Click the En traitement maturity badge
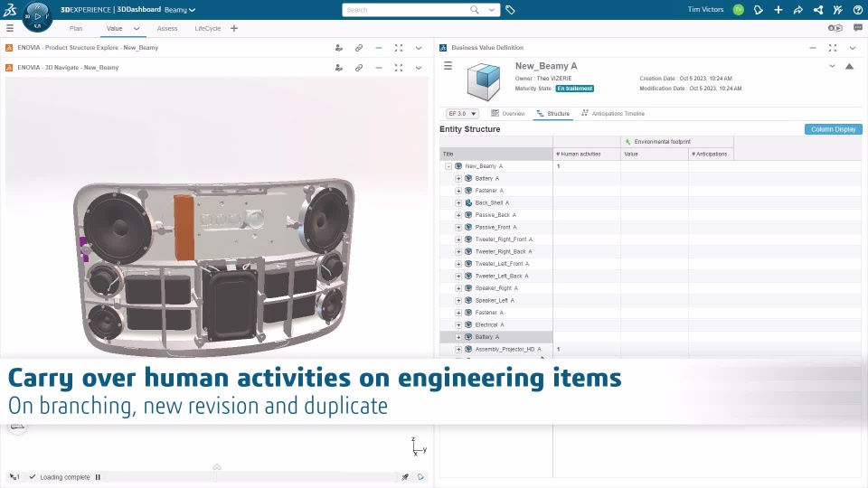Viewport: 868px width, 488px height. pyautogui.click(x=575, y=89)
